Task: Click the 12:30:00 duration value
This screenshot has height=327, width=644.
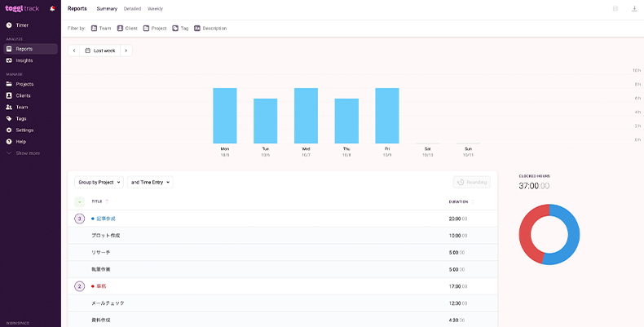Action: tap(458, 303)
